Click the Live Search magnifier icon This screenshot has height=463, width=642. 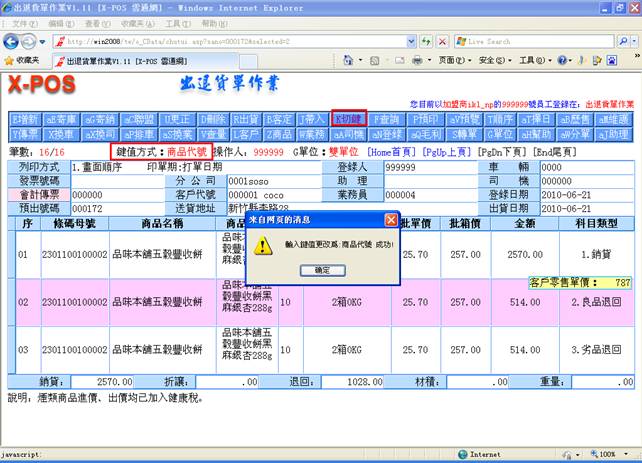click(x=625, y=42)
